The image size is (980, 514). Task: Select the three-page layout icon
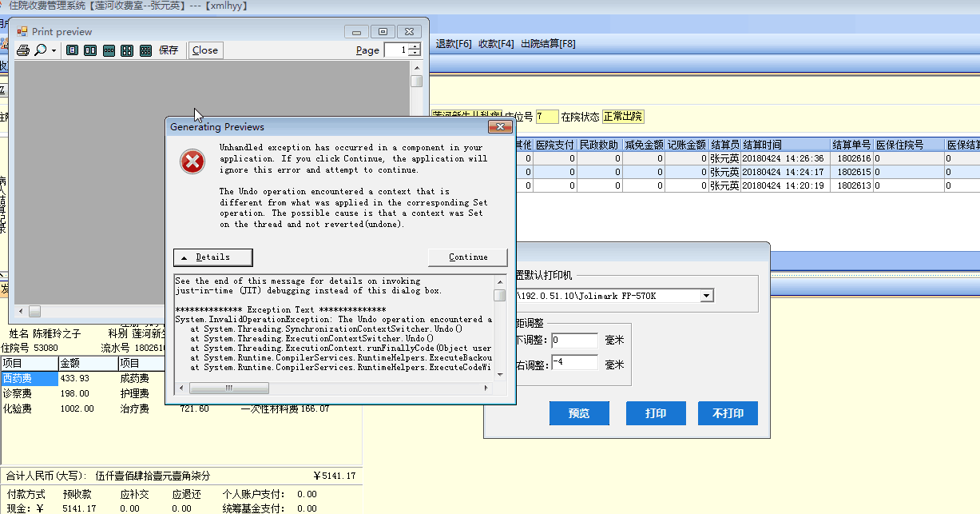pyautogui.click(x=109, y=50)
